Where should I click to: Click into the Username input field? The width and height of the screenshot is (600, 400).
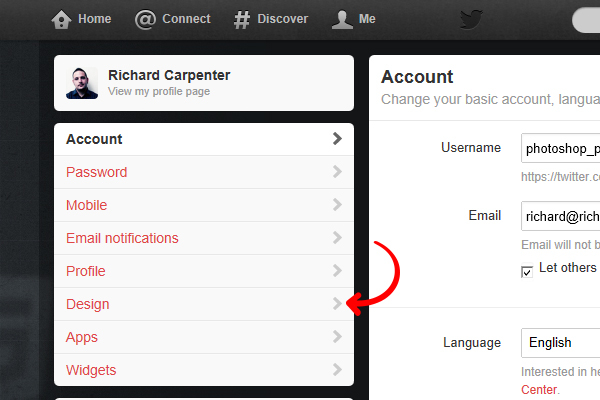[561, 148]
